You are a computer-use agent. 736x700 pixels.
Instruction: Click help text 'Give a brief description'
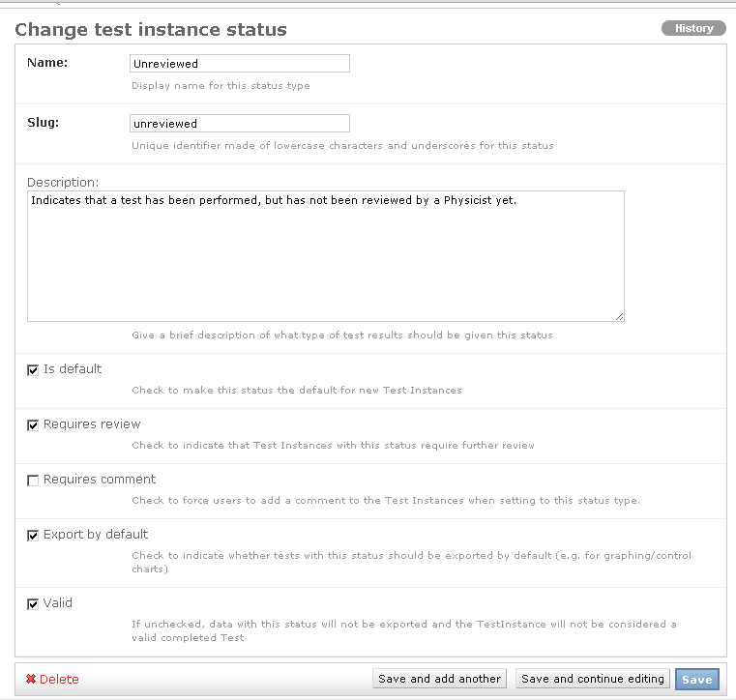point(342,335)
